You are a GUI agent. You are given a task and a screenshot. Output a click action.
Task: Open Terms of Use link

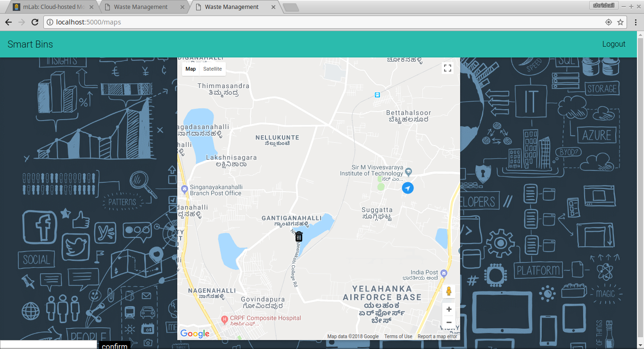coord(398,336)
